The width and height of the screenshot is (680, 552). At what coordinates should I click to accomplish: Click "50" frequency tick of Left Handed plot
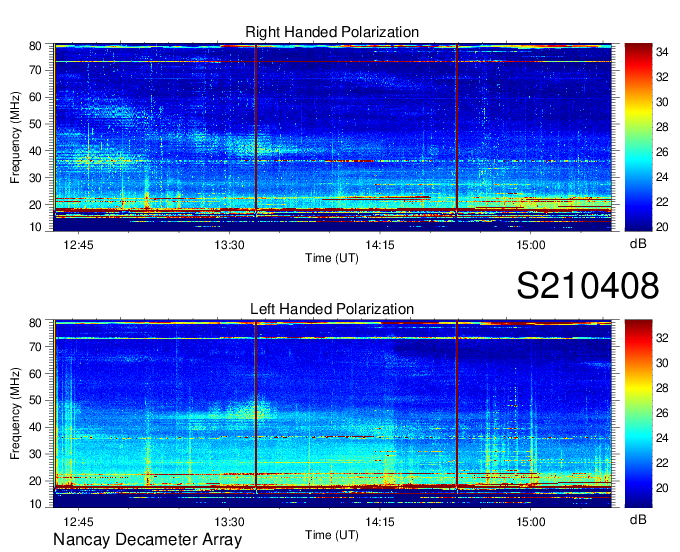[35, 400]
